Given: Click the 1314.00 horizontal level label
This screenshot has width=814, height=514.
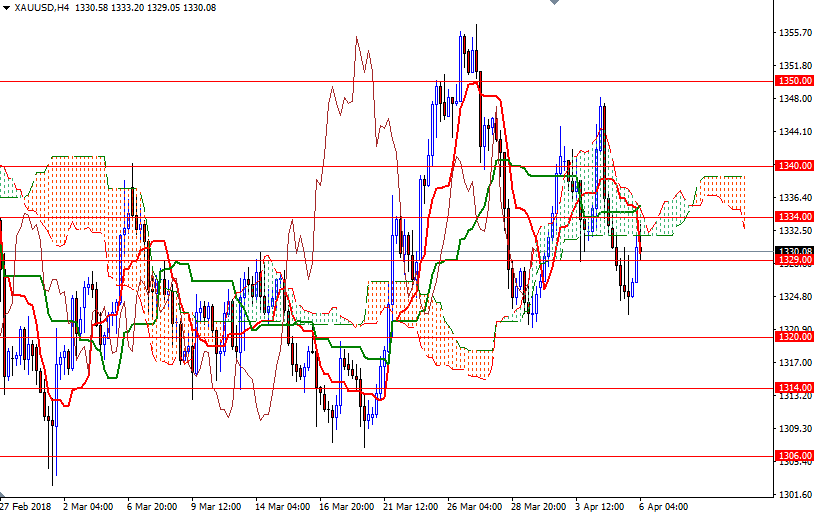Looking at the screenshot, I should (x=794, y=387).
